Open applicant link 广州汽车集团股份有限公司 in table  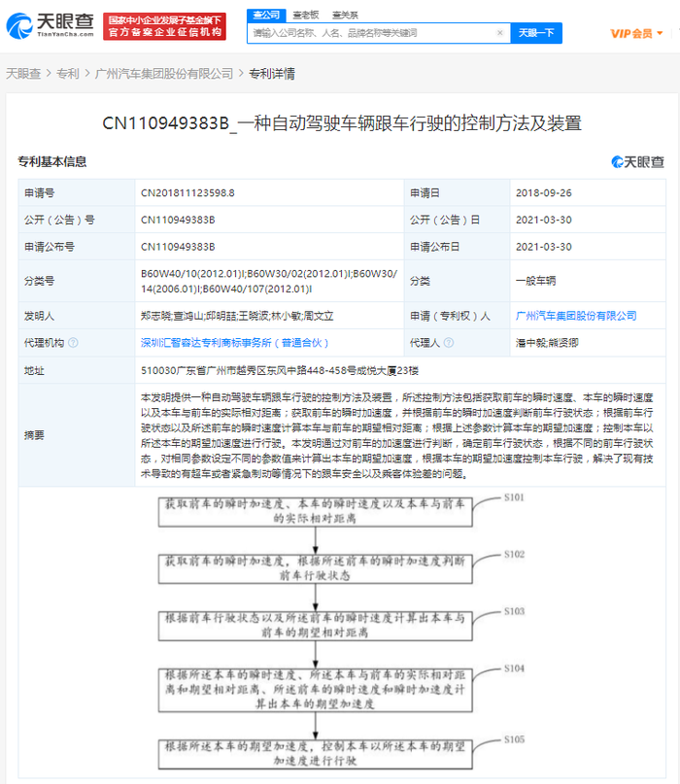point(576,316)
